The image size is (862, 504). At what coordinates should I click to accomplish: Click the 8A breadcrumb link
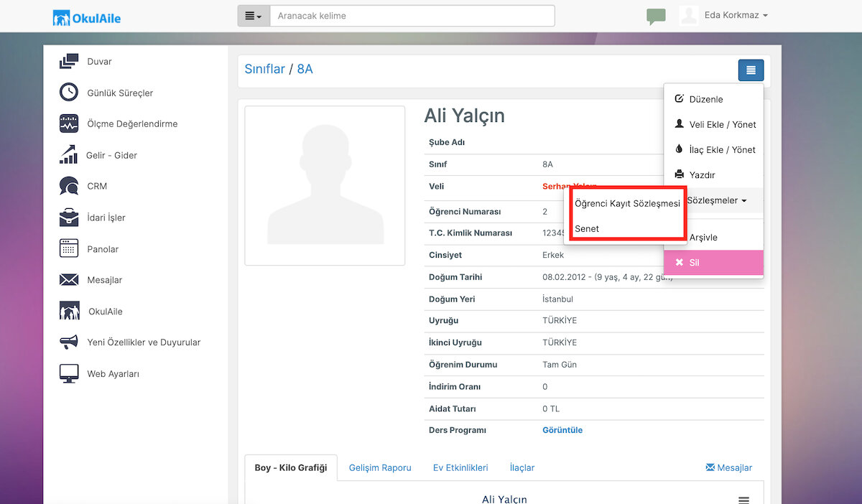click(x=305, y=69)
